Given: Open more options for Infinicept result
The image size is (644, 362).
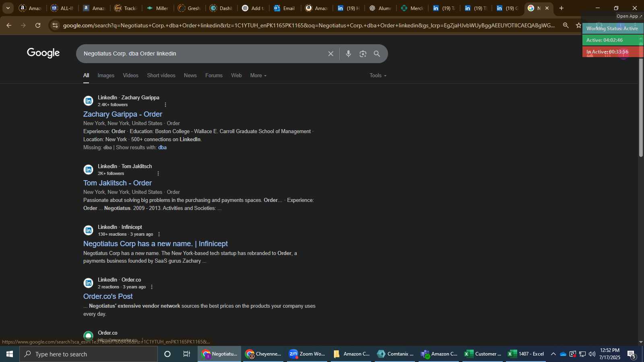Looking at the screenshot, I should [x=159, y=234].
